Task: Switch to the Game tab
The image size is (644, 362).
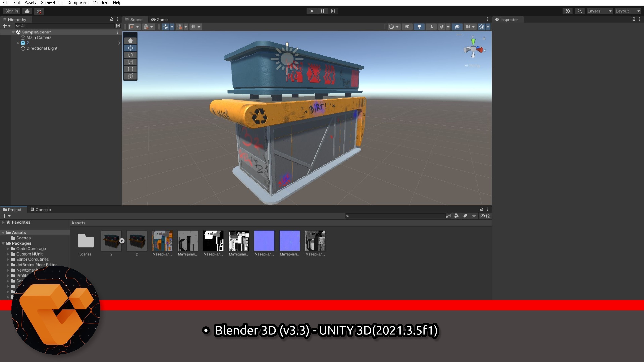Action: 159,19
